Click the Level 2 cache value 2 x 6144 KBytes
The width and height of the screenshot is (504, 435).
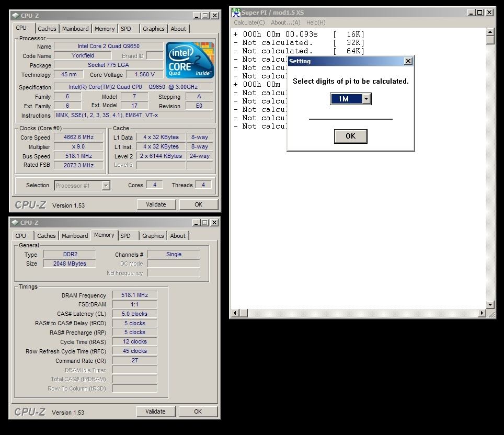[x=161, y=156]
